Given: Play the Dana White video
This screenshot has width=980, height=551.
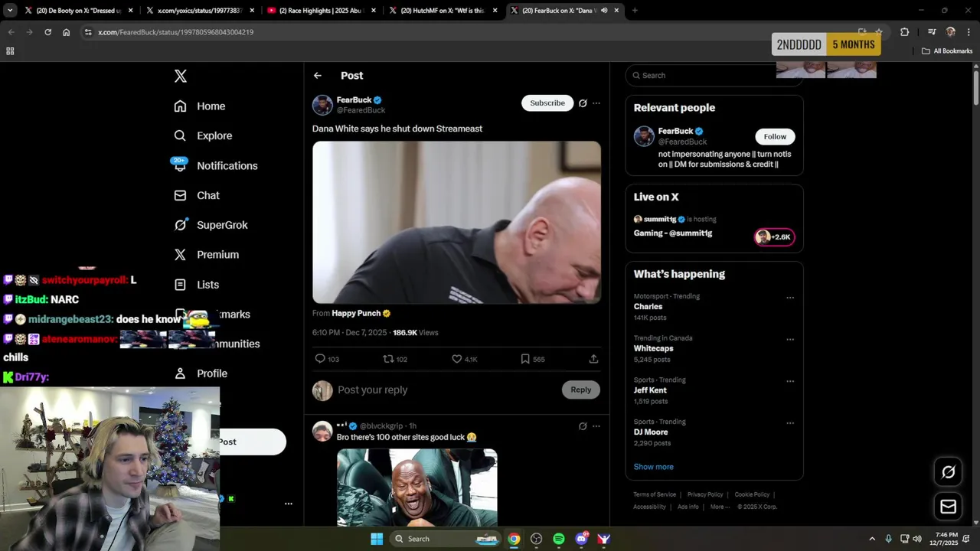Looking at the screenshot, I should point(456,222).
